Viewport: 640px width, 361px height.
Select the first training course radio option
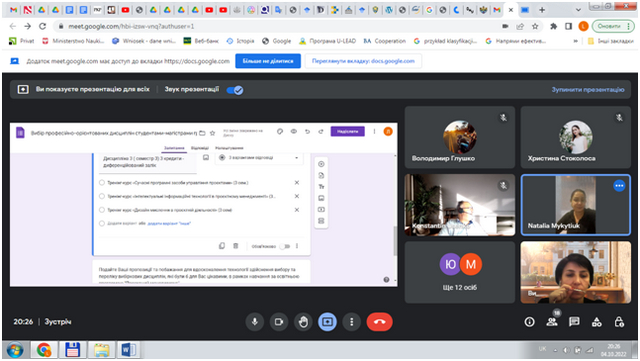pos(102,183)
